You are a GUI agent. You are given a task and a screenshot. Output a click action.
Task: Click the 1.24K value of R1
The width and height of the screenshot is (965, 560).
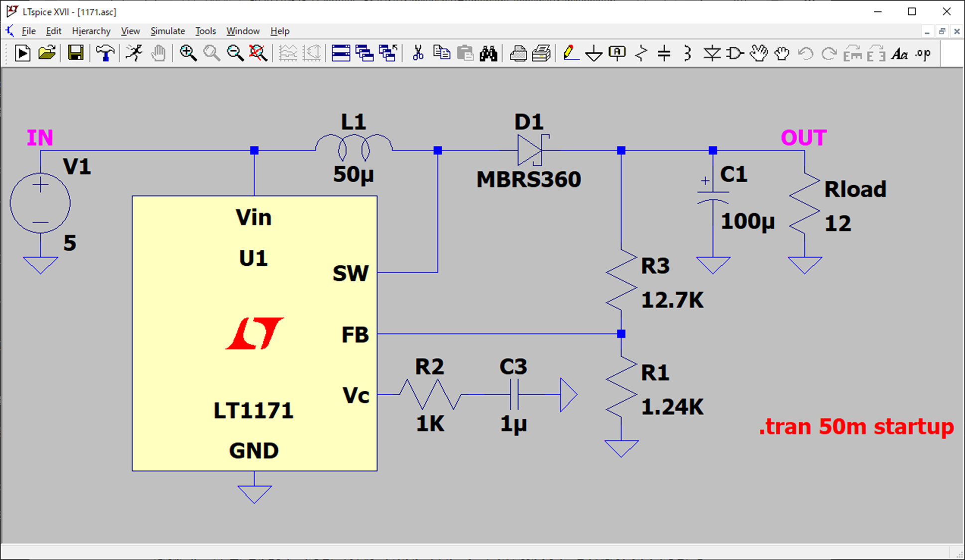click(x=672, y=407)
